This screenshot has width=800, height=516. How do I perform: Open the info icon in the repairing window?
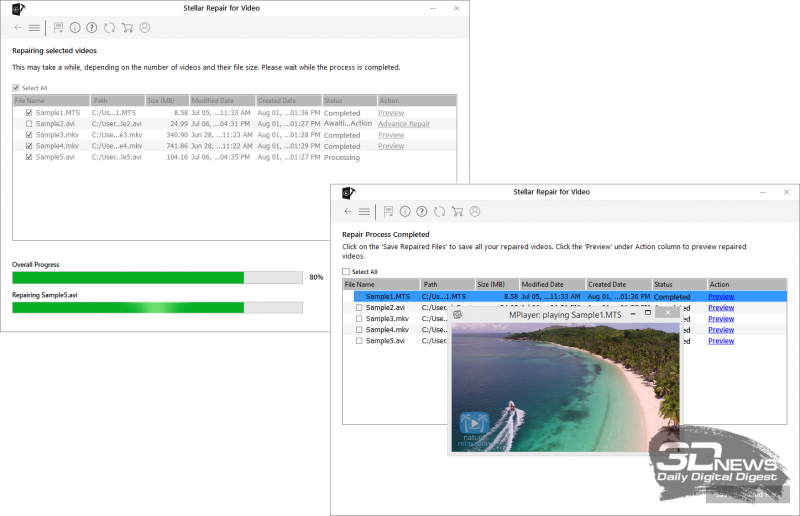click(75, 28)
